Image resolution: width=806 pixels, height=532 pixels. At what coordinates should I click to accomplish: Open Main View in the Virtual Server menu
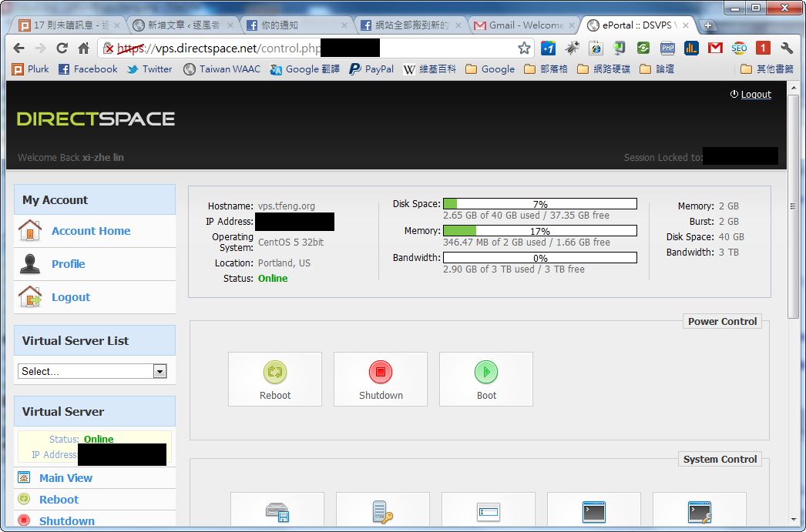tap(65, 478)
